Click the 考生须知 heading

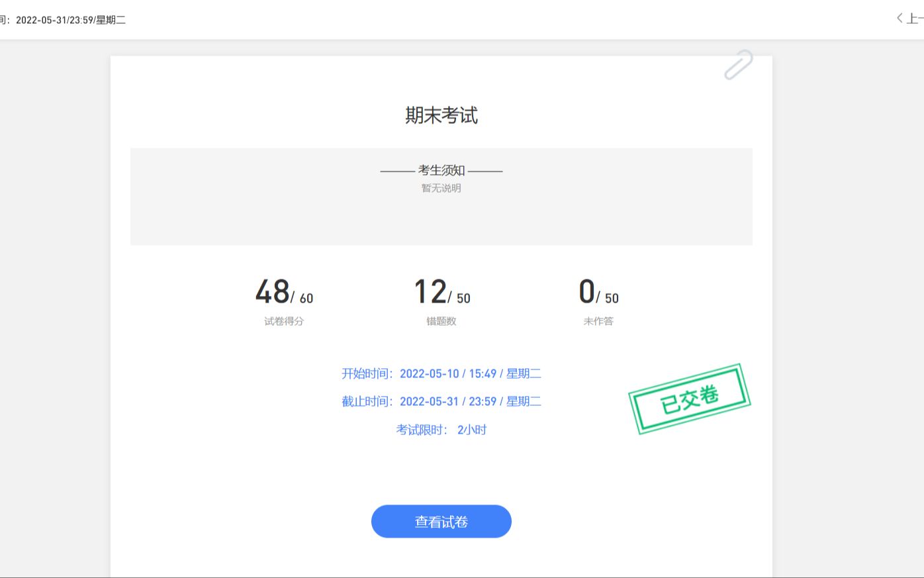[441, 171]
